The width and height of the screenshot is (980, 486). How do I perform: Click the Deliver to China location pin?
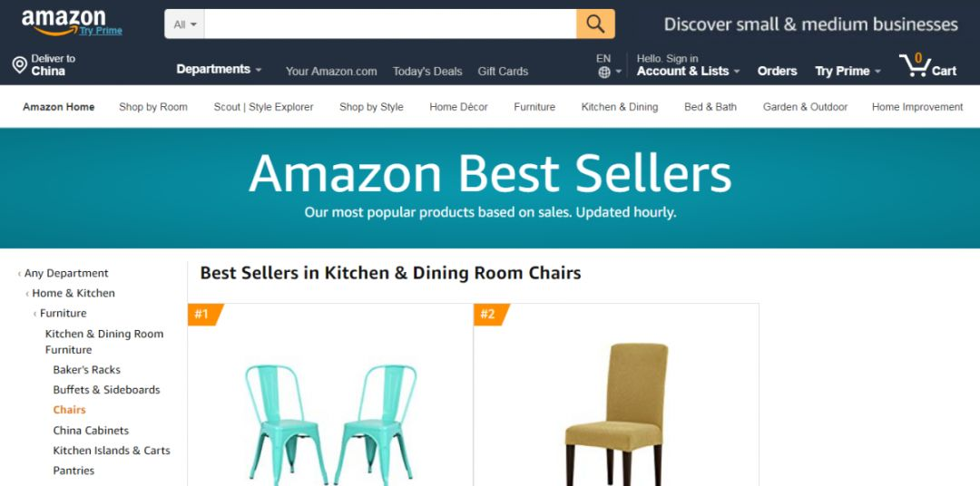(19, 65)
